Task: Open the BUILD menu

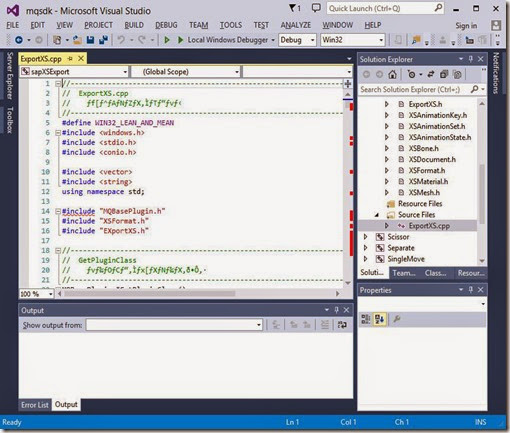Action: click(134, 25)
